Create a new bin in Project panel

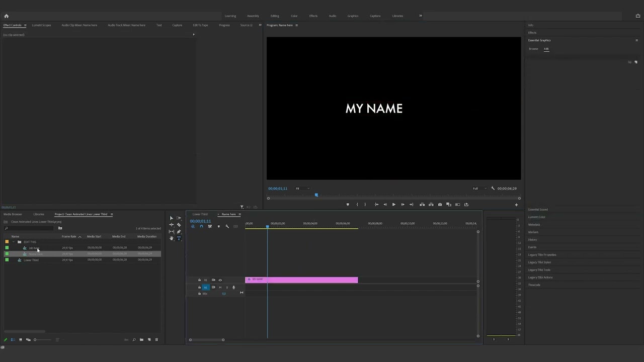click(x=141, y=340)
